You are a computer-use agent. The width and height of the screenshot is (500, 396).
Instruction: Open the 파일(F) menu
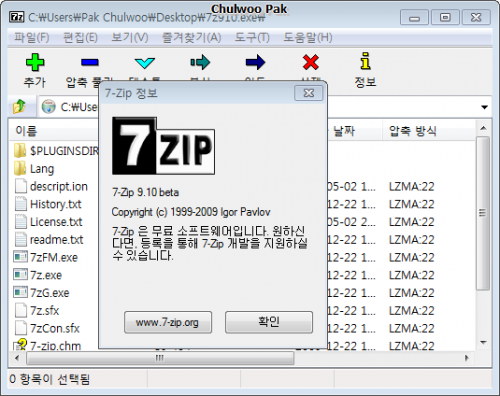coord(32,37)
